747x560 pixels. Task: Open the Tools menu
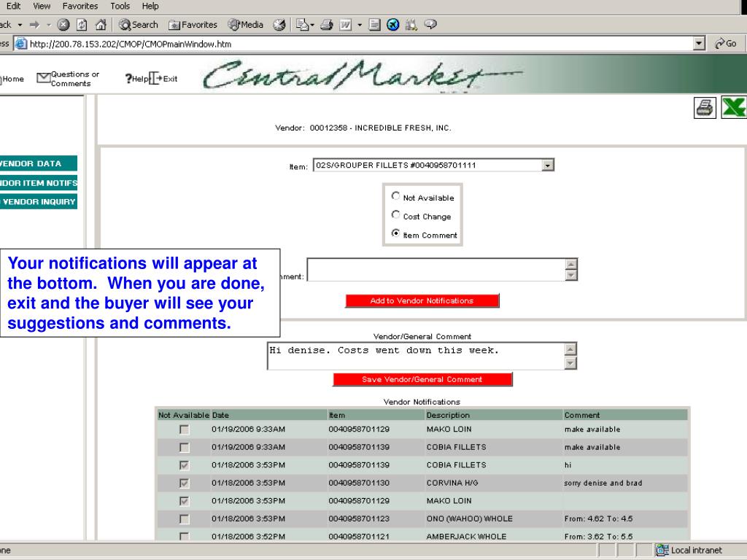click(120, 6)
